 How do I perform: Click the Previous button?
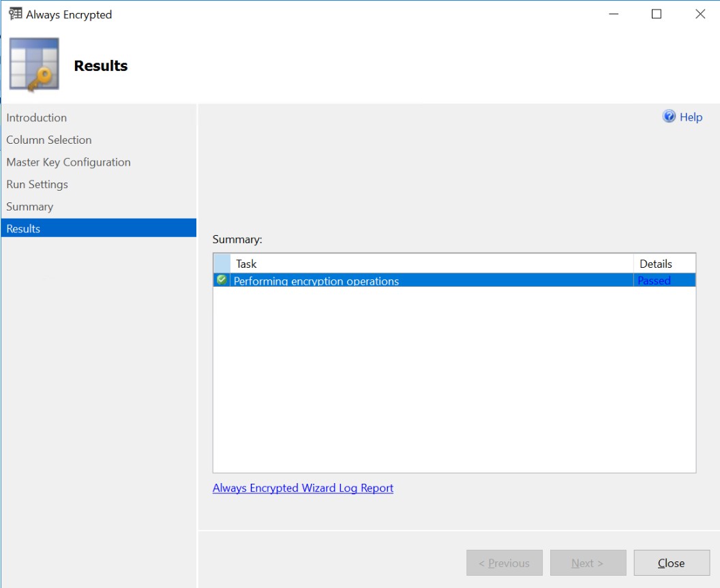point(504,563)
